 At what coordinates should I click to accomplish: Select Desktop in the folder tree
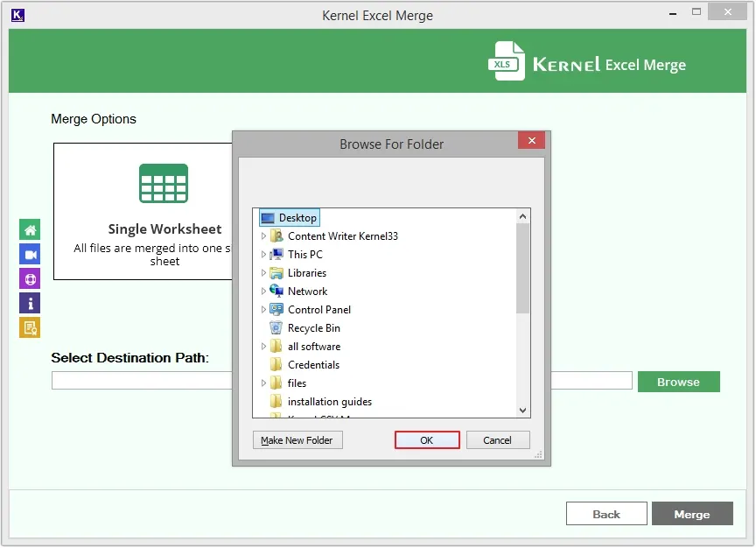pyautogui.click(x=297, y=218)
